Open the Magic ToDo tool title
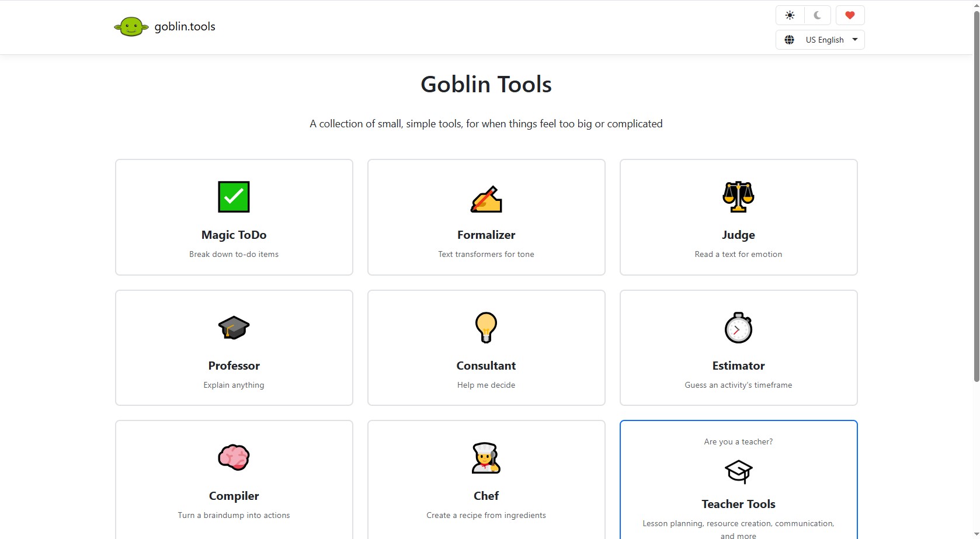This screenshot has height=539, width=980. (x=234, y=235)
